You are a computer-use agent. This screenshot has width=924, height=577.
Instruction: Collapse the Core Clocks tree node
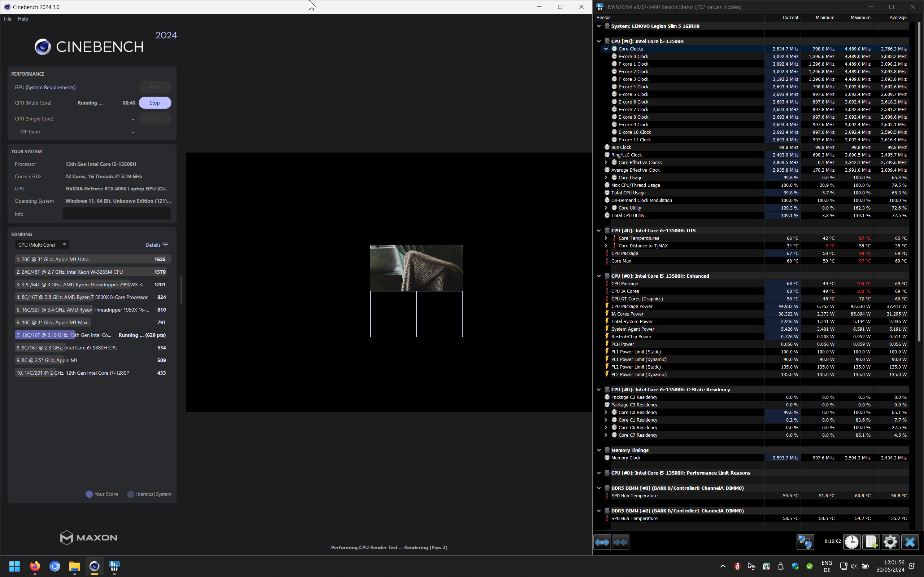click(x=606, y=49)
